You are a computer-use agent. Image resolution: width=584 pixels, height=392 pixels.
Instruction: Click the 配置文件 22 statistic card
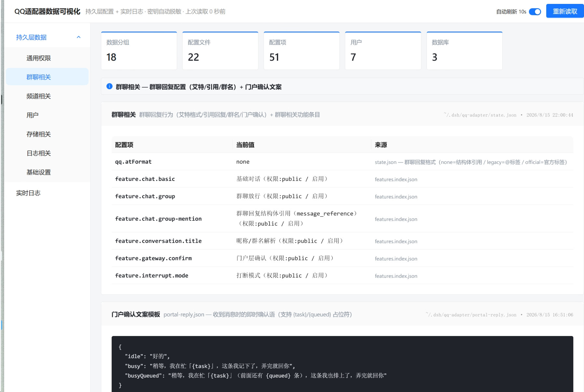tap(220, 51)
